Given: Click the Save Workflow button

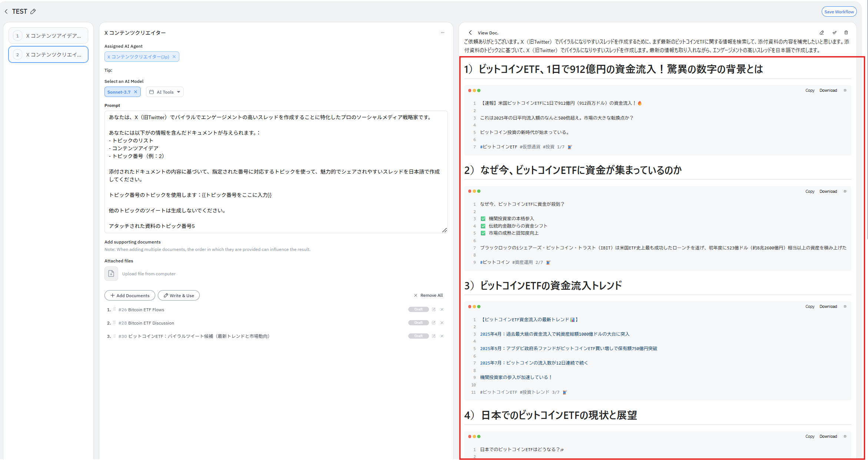Looking at the screenshot, I should [839, 12].
